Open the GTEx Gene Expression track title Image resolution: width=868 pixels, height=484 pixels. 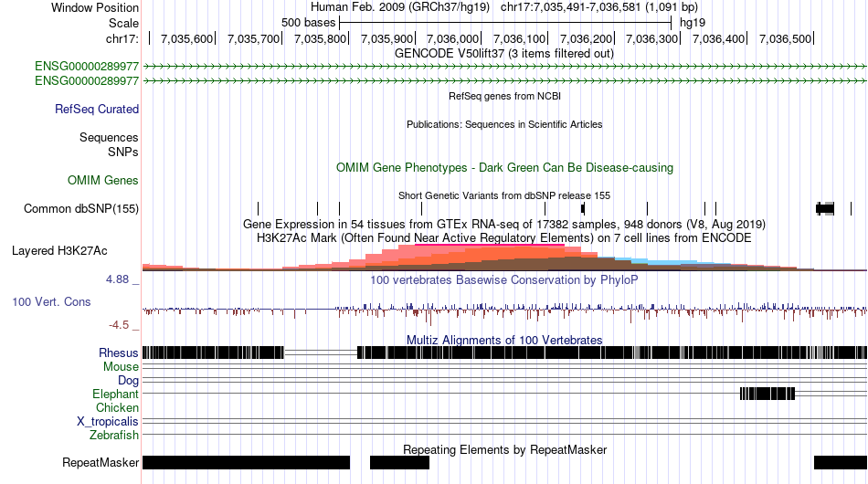[x=504, y=225]
